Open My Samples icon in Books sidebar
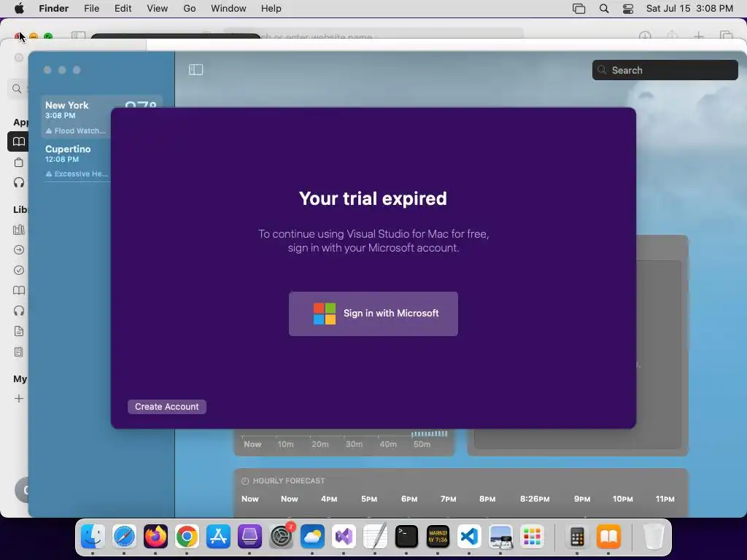The image size is (747, 560). 18,352
